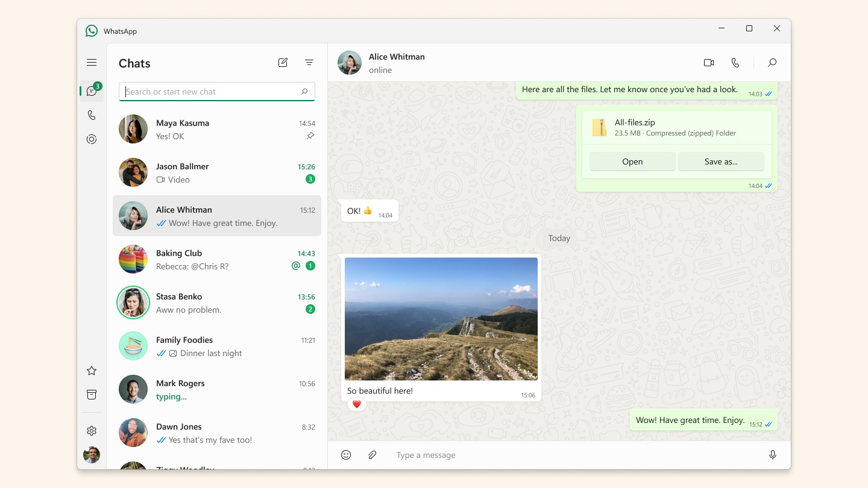Switch to the Chats tab
The height and width of the screenshot is (488, 868).
click(92, 90)
